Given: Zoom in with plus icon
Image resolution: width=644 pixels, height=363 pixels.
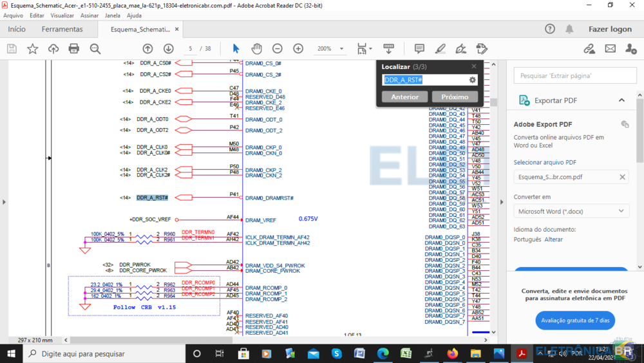Looking at the screenshot, I should click(x=298, y=48).
